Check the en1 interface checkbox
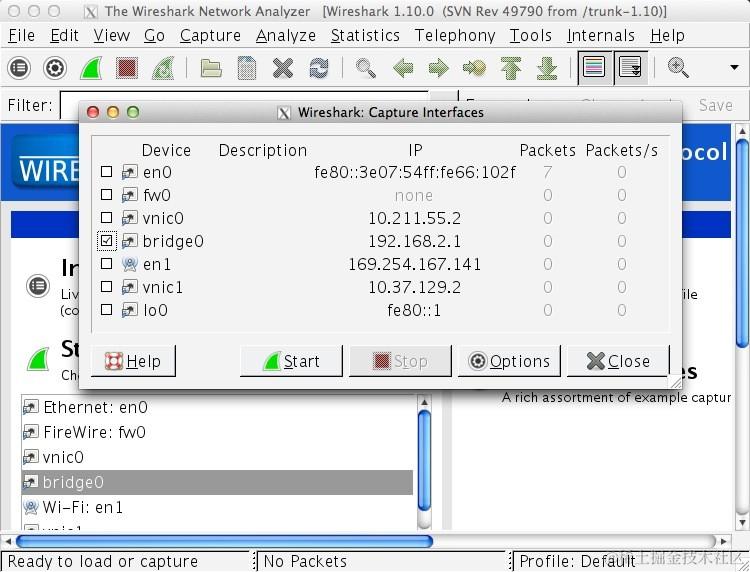The width and height of the screenshot is (750, 572). (x=106, y=264)
